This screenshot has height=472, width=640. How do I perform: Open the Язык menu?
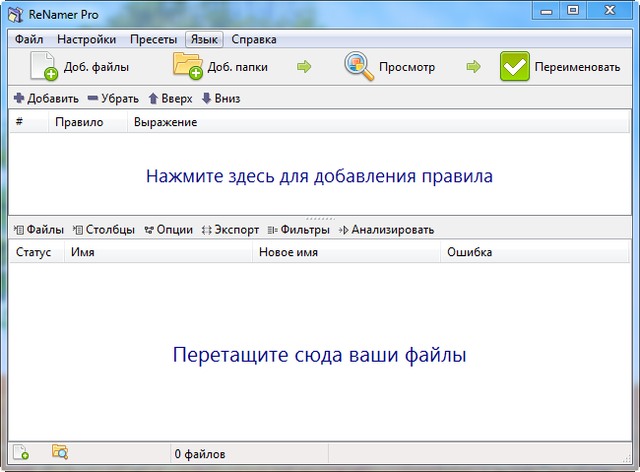[204, 39]
